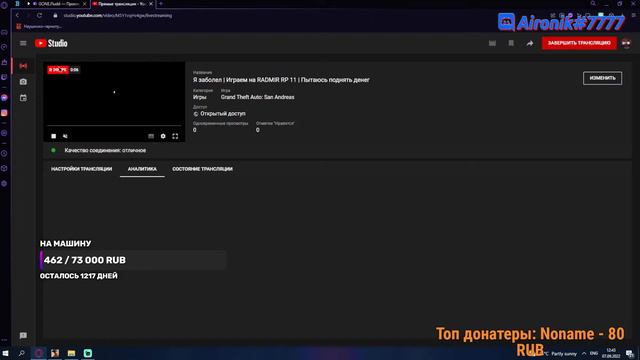The width and height of the screenshot is (640, 360).
Task: Open Instagram in browser sidebar
Action: 4,113
